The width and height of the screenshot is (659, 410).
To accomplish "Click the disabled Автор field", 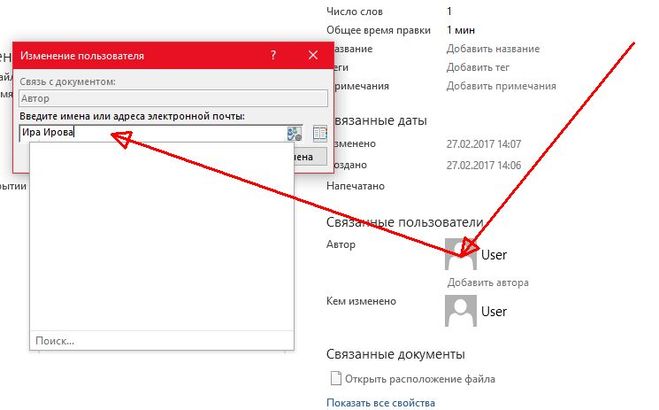I will pyautogui.click(x=173, y=98).
